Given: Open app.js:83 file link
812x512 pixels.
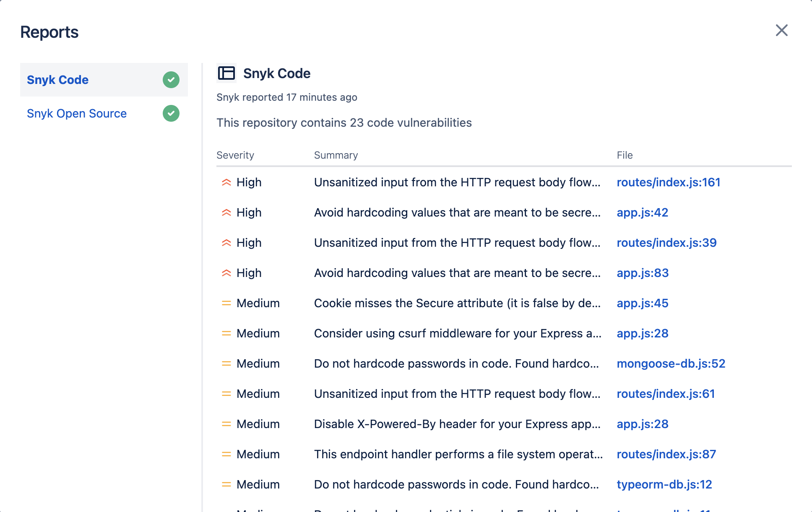Looking at the screenshot, I should [643, 273].
